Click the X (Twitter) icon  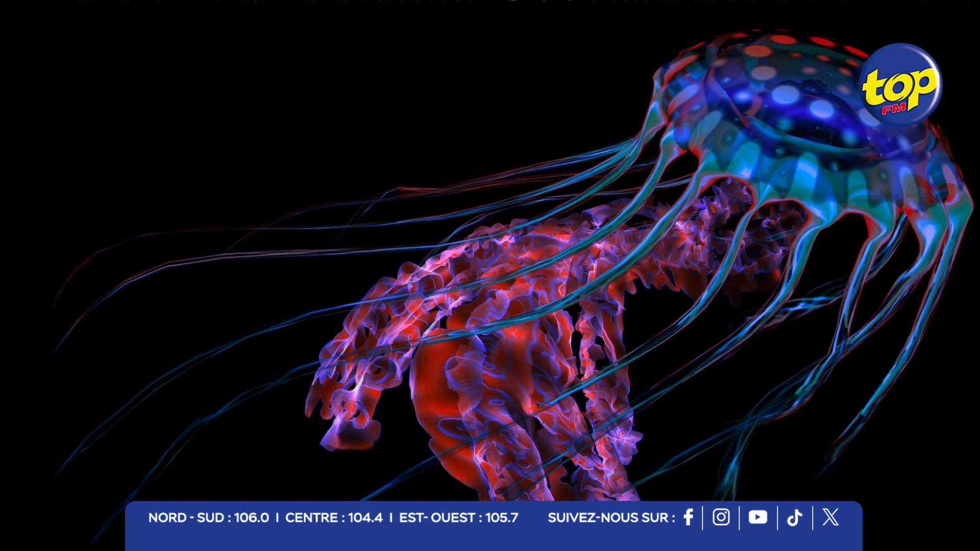(830, 517)
